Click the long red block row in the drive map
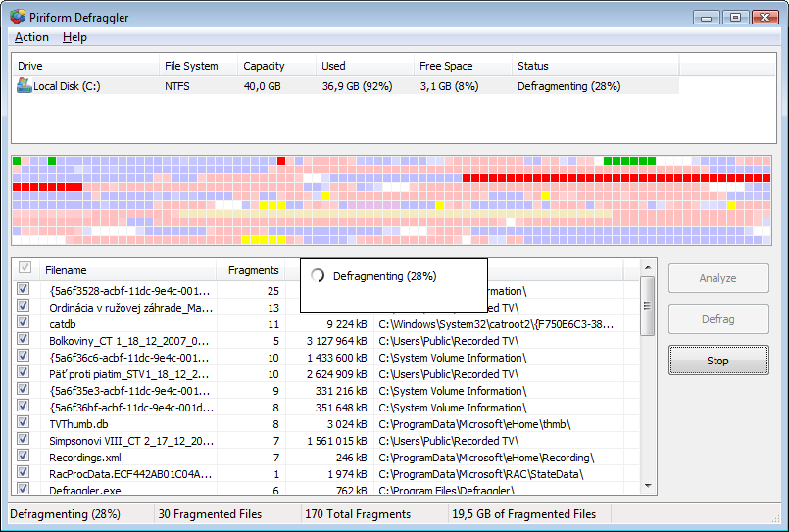The width and height of the screenshot is (789, 532). click(x=616, y=178)
